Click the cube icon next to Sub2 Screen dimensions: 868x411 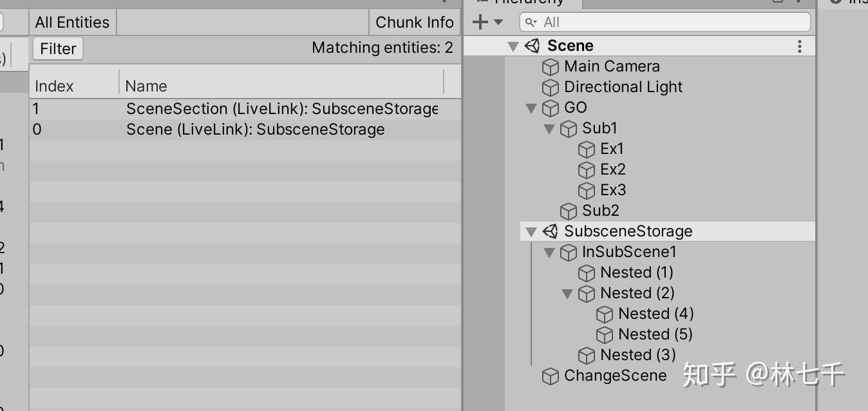click(x=569, y=211)
